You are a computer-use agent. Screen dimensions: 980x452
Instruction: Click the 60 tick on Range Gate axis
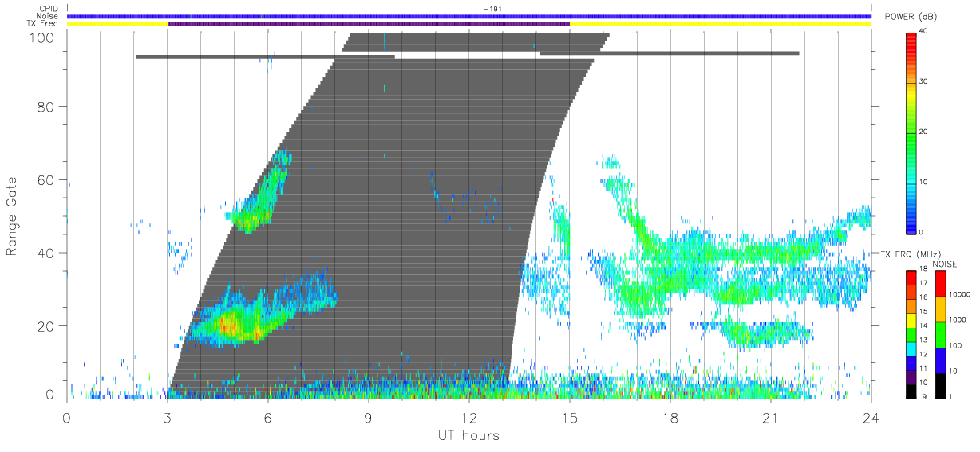point(45,180)
